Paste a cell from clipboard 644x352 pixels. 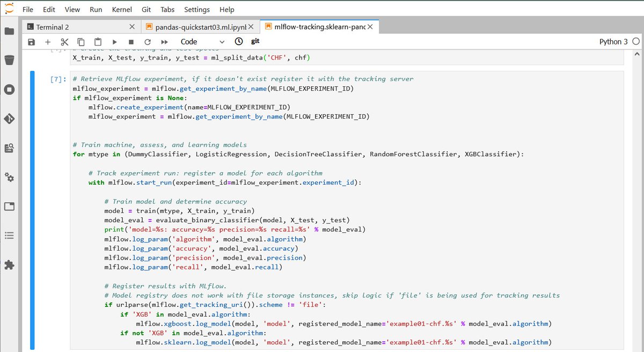pyautogui.click(x=98, y=41)
